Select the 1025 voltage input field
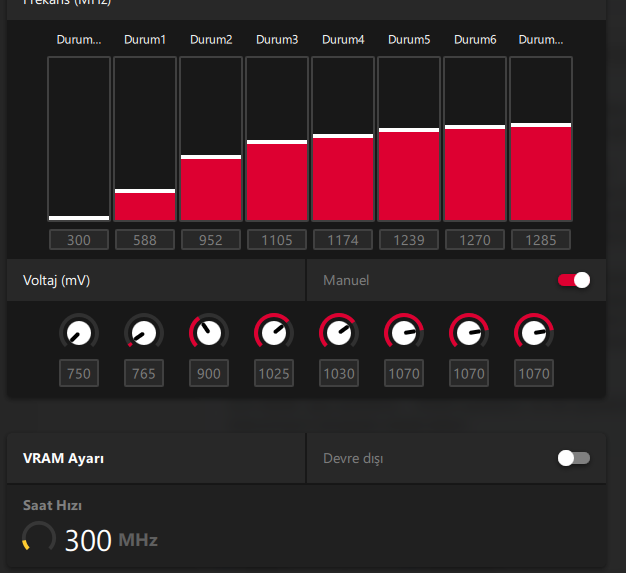 click(274, 373)
